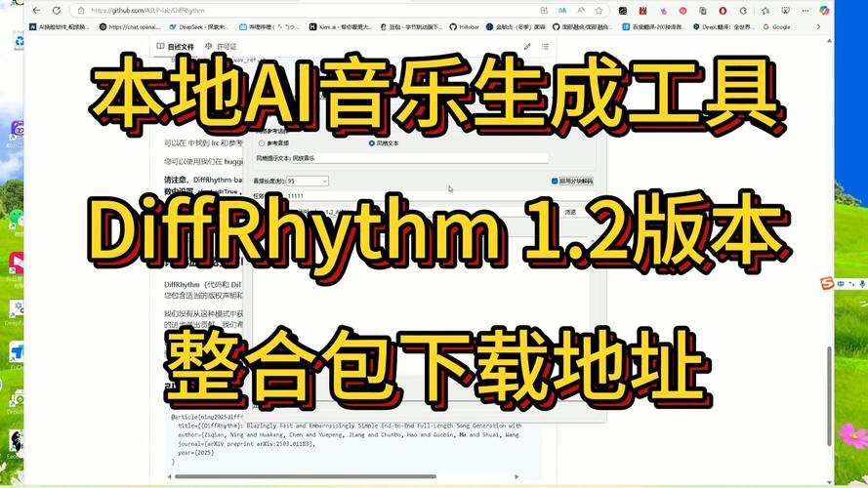Click the input method microphone icon
This screenshot has width=868, height=488.
click(862, 284)
